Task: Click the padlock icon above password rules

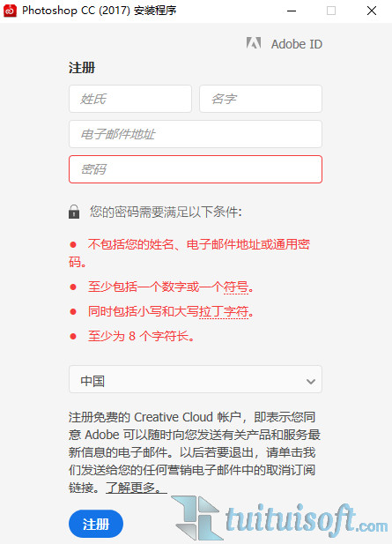Action: pyautogui.click(x=74, y=212)
